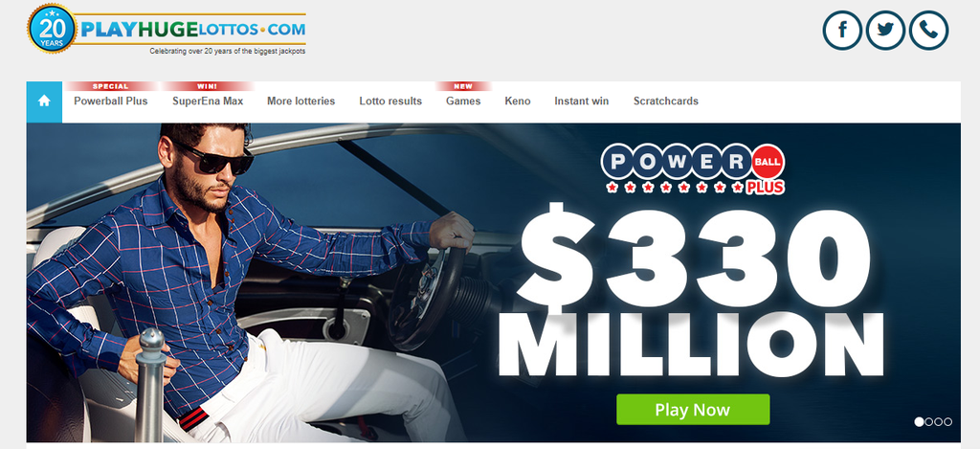Open the SuperEna Max menu item

pos(208,101)
